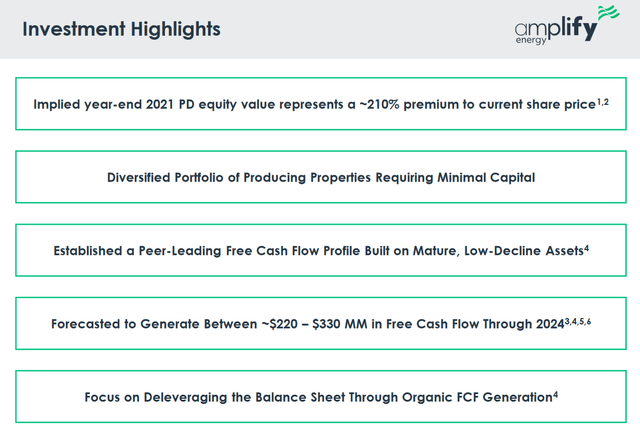The image size is (640, 431).
Task: Select the "Diversified Portfolio of Producing Properties" box
Action: click(320, 178)
